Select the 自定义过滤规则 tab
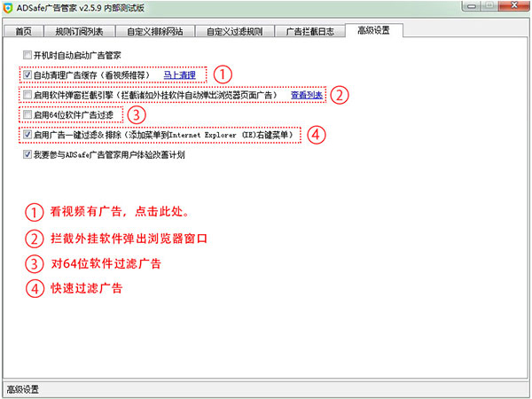532x399 pixels. pos(234,31)
